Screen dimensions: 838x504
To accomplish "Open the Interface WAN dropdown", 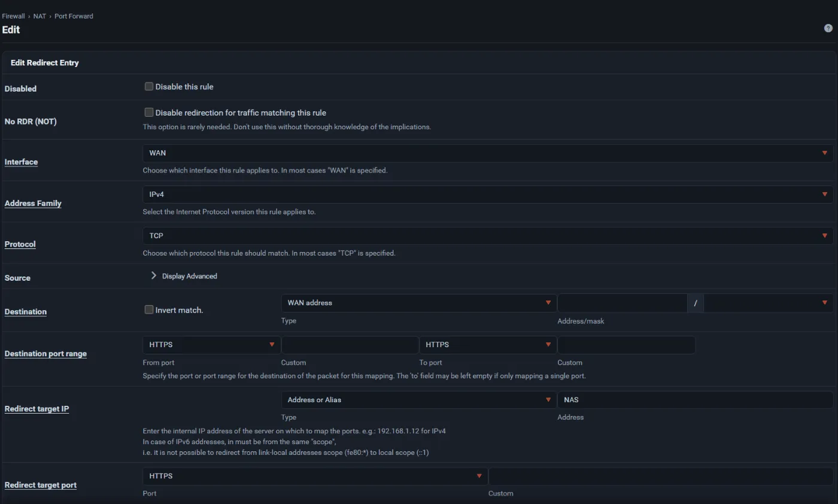I will pyautogui.click(x=488, y=153).
